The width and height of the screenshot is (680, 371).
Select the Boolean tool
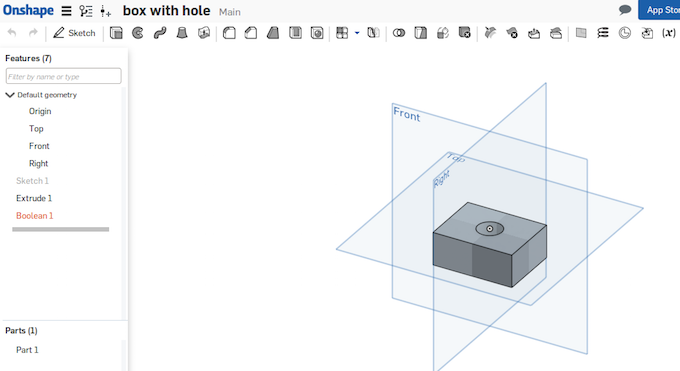399,33
